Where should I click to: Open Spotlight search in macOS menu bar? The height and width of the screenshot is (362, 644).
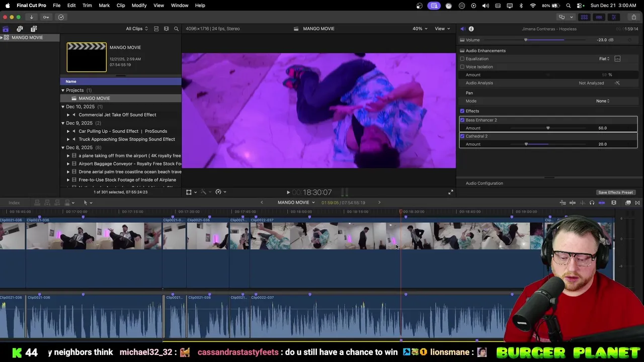point(569,6)
